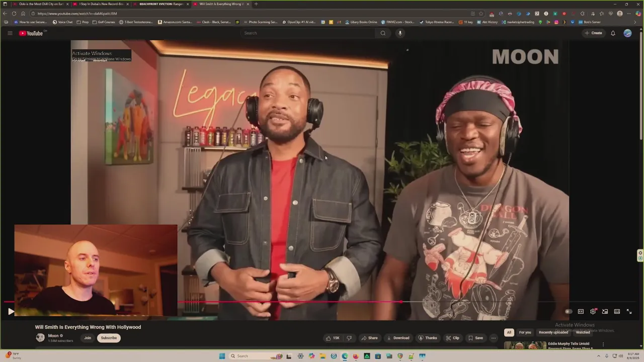
Task: Open the YouTube account avatar menu
Action: pyautogui.click(x=627, y=33)
